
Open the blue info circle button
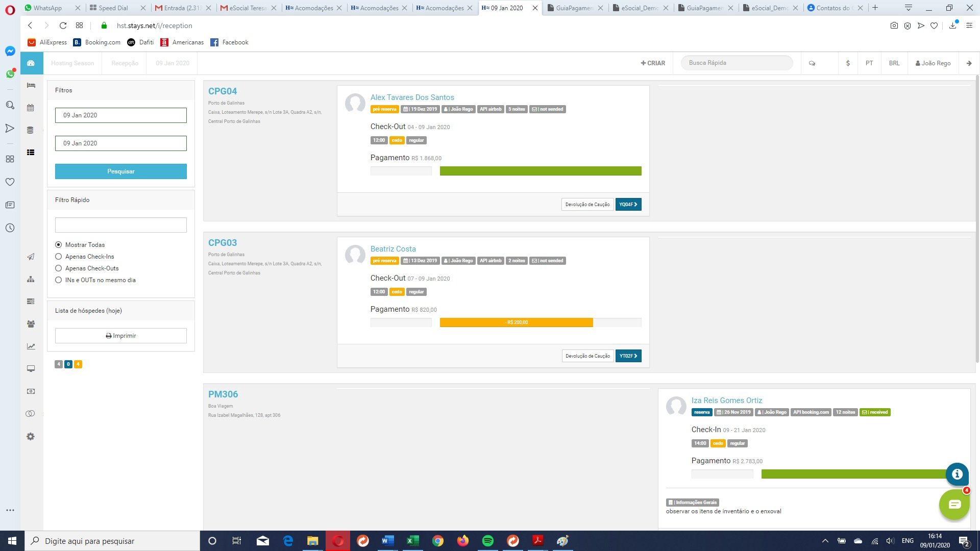point(957,474)
